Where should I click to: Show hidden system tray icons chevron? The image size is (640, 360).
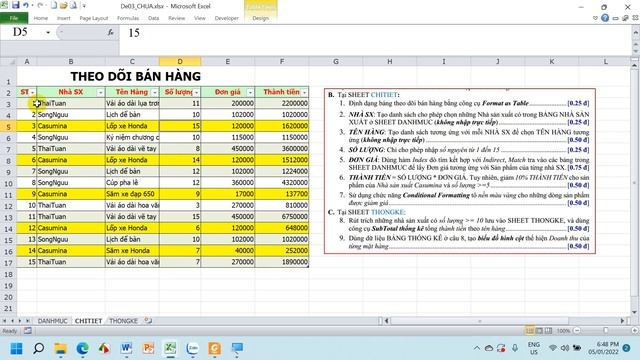476,348
